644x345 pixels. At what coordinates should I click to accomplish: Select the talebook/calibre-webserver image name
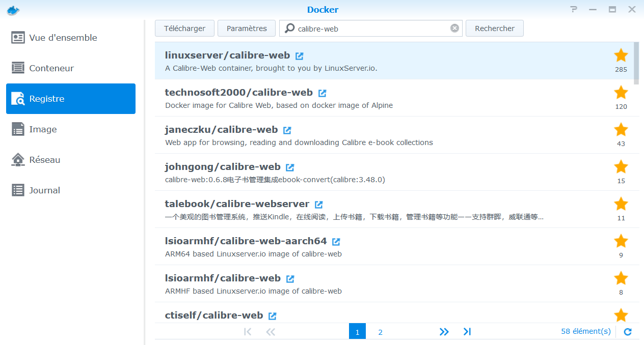(x=237, y=204)
